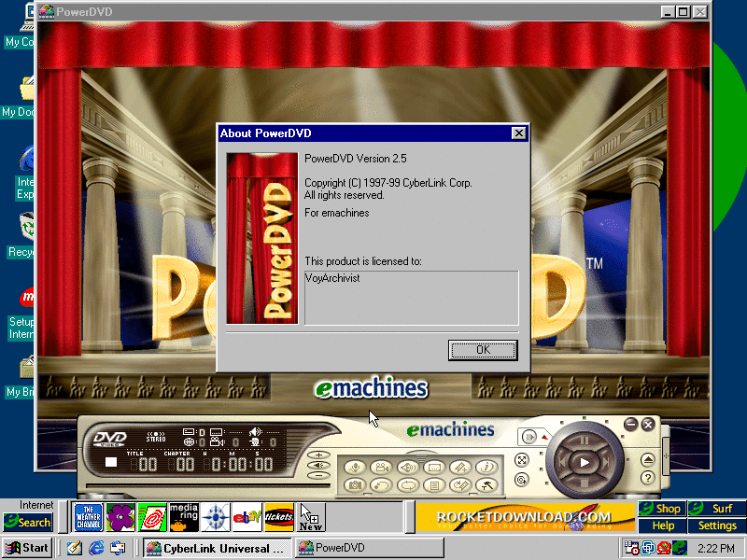Open the Windows Start menu
The width and height of the screenshot is (747, 560).
click(26, 548)
